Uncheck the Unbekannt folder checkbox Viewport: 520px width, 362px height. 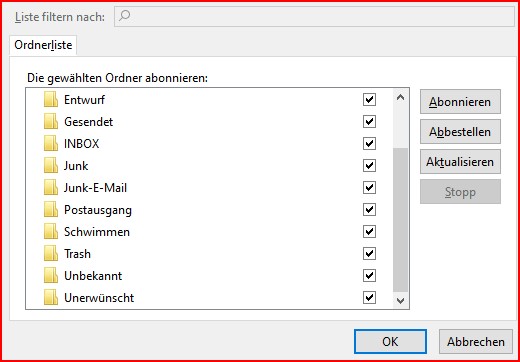pos(369,276)
